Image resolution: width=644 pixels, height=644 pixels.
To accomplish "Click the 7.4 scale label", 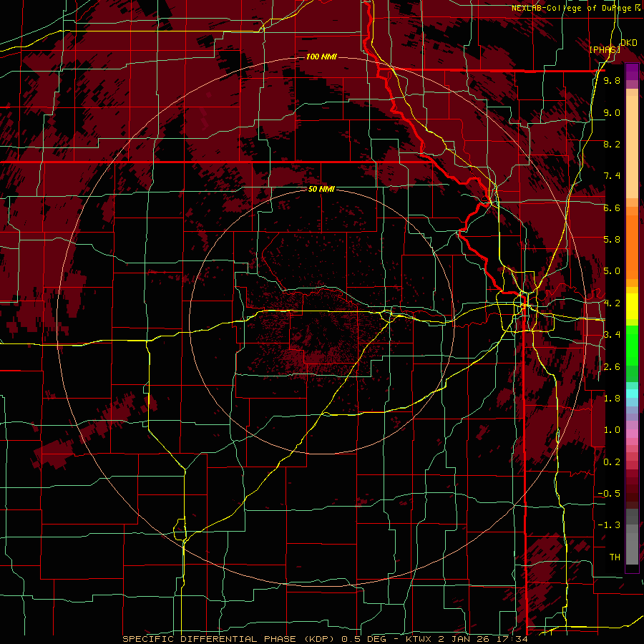I will click(x=612, y=176).
